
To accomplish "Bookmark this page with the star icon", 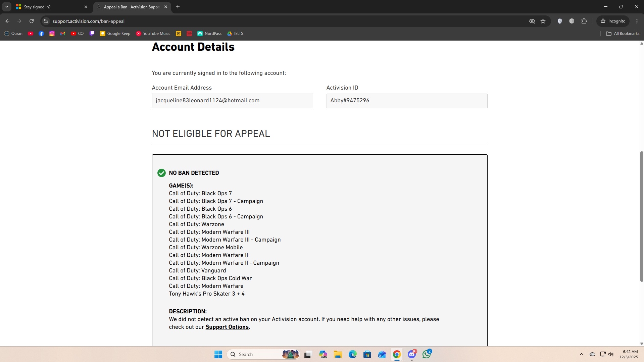I will (543, 21).
